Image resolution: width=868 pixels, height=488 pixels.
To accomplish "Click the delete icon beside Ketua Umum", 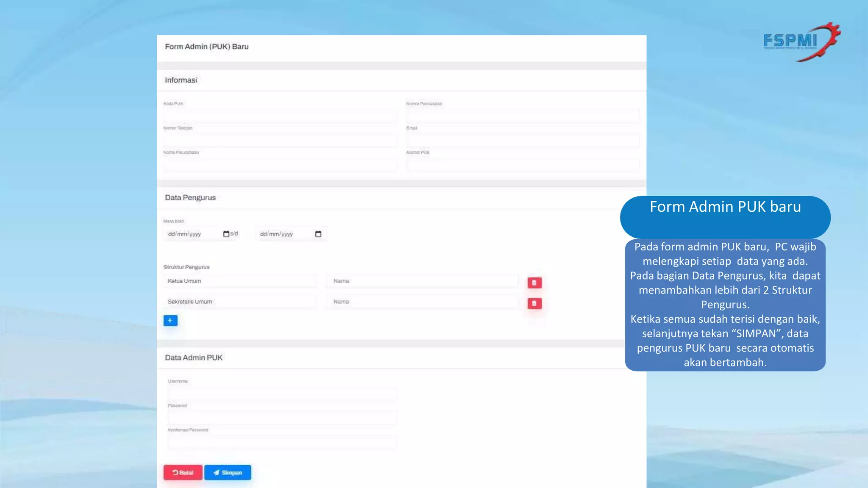I will pyautogui.click(x=534, y=283).
